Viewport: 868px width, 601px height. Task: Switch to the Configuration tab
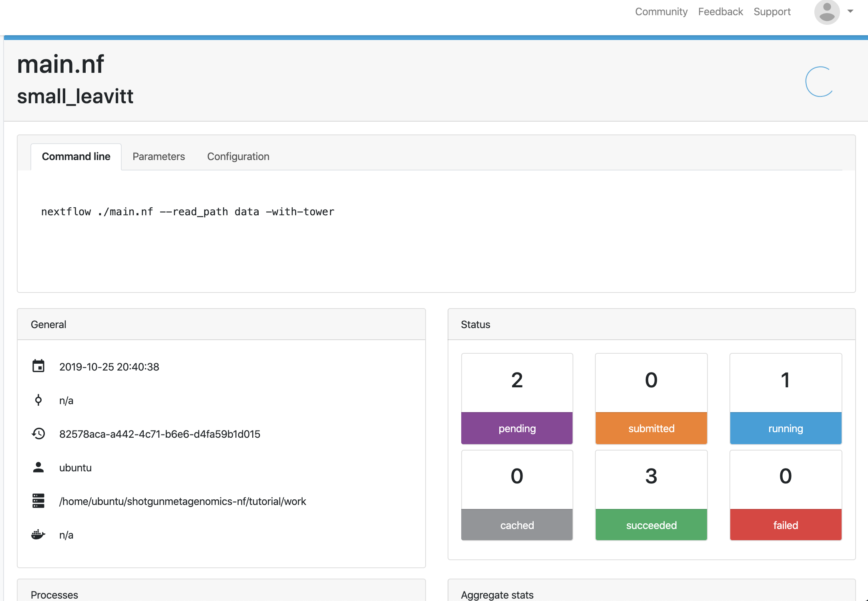238,156
